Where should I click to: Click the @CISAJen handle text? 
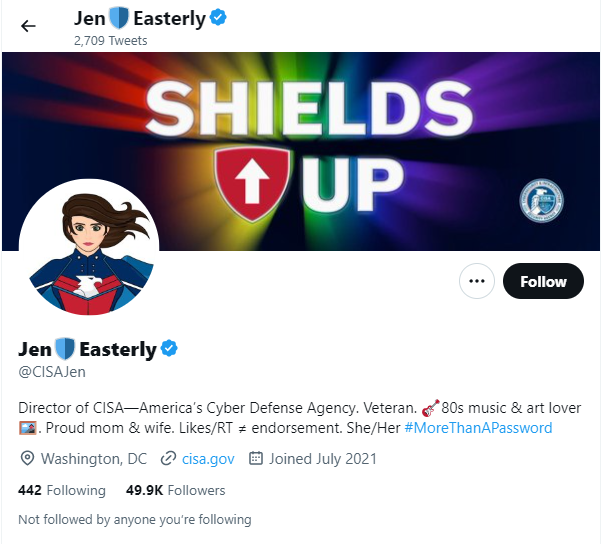52,372
